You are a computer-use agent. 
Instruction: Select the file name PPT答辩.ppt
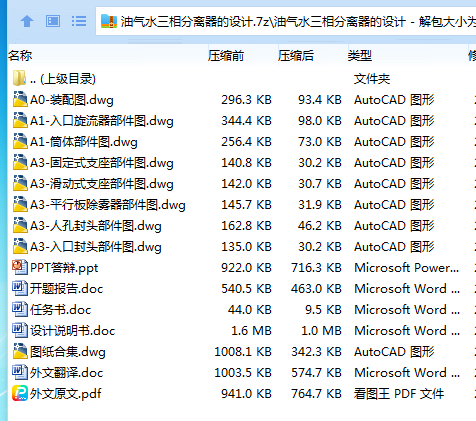click(x=64, y=268)
